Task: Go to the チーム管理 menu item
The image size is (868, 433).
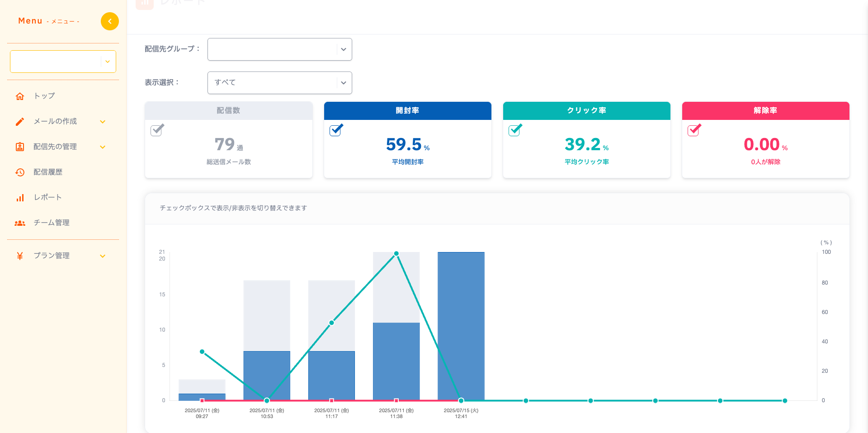Action: [x=52, y=223]
